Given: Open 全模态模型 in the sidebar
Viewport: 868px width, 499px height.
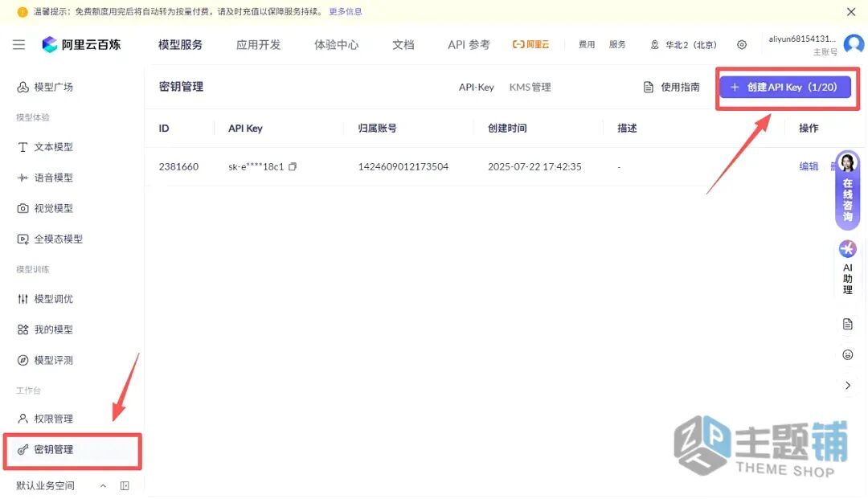Looking at the screenshot, I should point(50,239).
